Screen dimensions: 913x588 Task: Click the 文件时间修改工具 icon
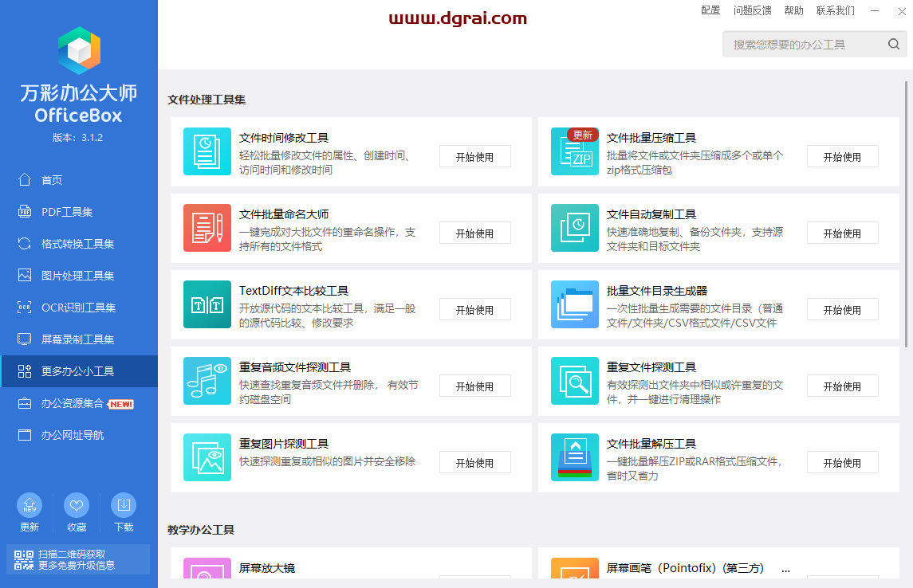click(207, 151)
